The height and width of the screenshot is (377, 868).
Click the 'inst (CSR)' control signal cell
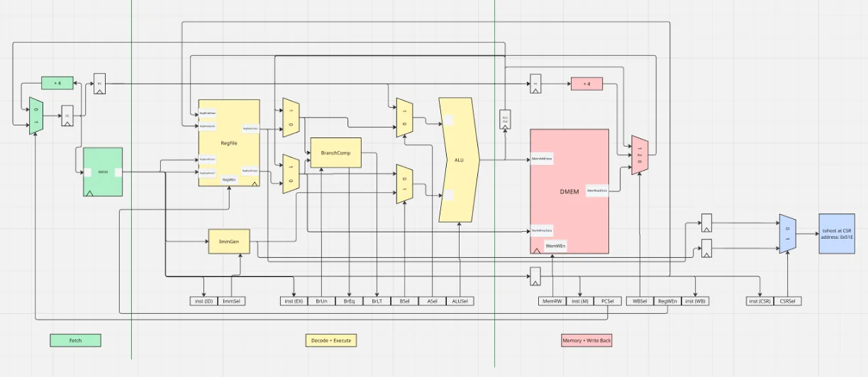click(759, 301)
